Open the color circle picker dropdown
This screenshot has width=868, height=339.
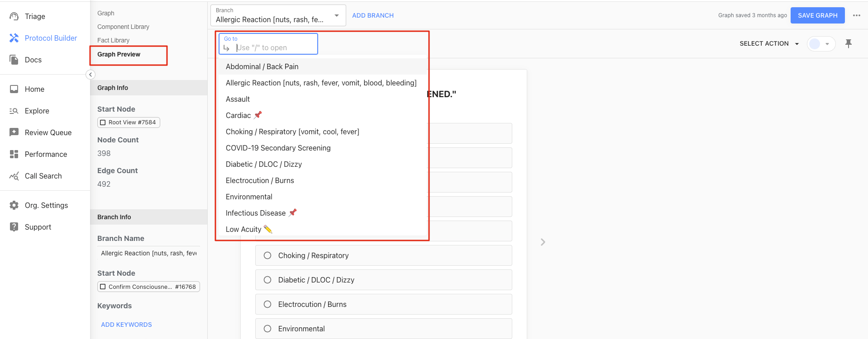click(821, 44)
